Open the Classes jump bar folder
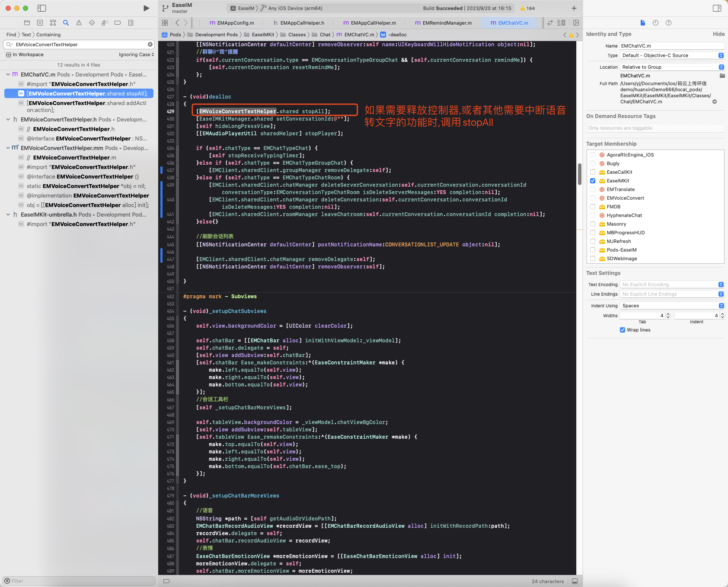The image size is (728, 587). (x=293, y=35)
